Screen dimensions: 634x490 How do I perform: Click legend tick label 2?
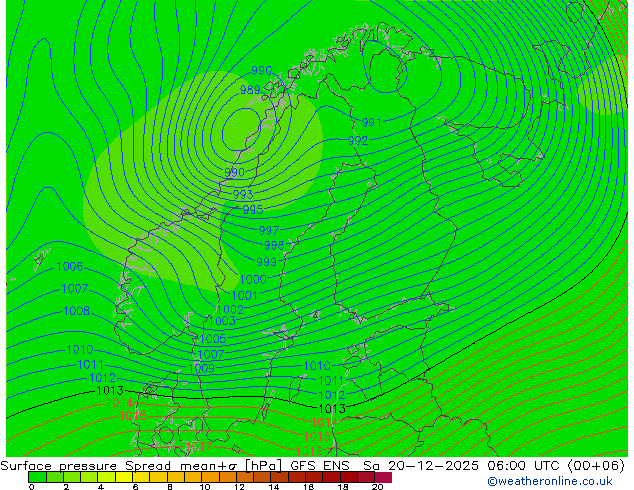66,487
